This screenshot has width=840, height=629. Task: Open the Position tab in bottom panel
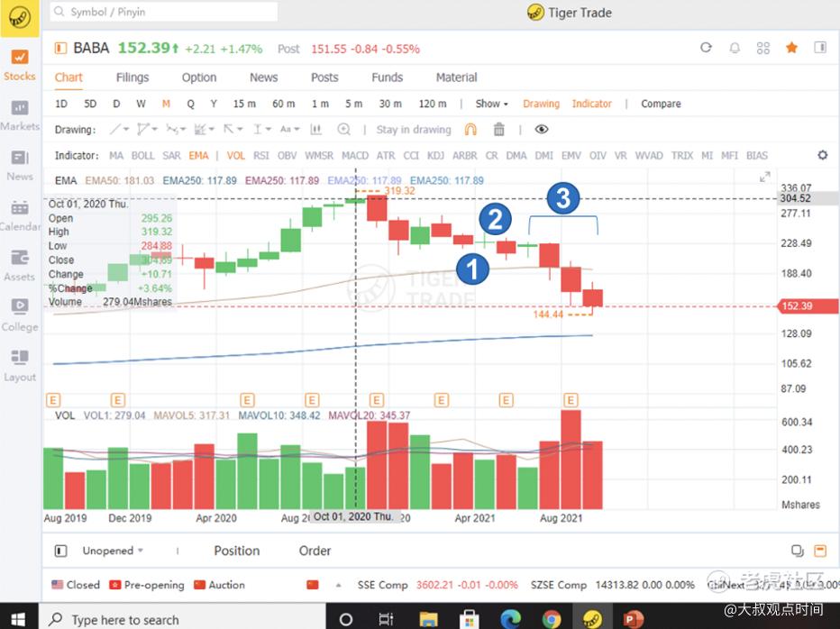[237, 551]
